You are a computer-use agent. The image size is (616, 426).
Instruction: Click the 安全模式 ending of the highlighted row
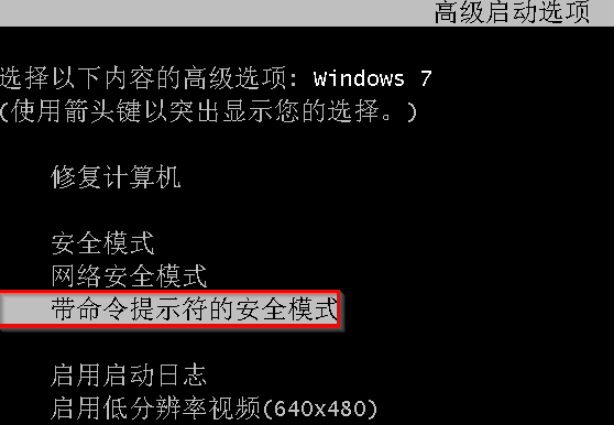click(x=286, y=309)
